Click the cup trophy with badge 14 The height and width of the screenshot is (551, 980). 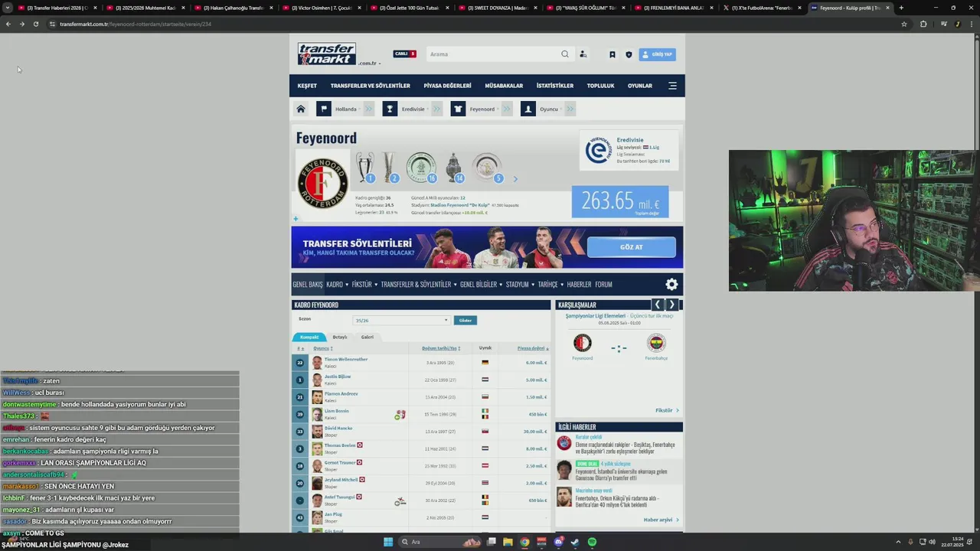(454, 168)
